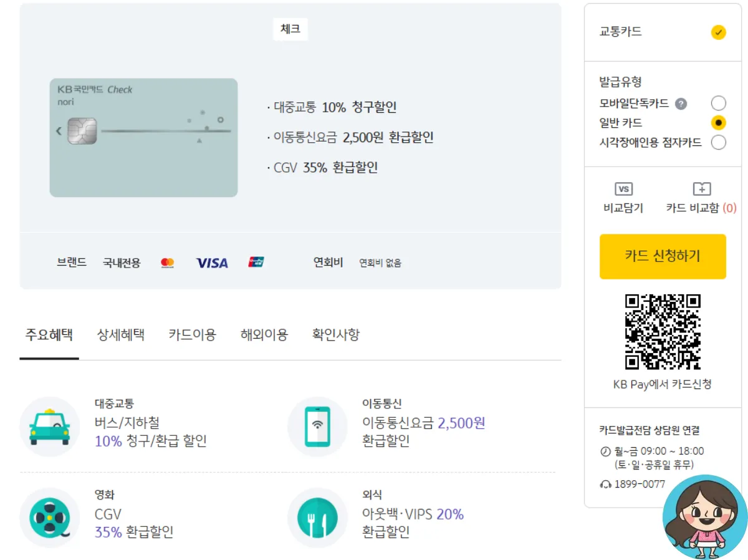This screenshot has width=748, height=560.
Task: Click the 아웃백·VIPS 20% benefit text
Action: pos(413,514)
